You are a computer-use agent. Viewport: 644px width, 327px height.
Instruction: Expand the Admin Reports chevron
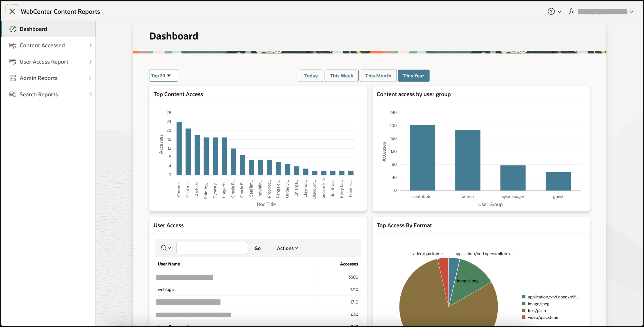(x=90, y=78)
